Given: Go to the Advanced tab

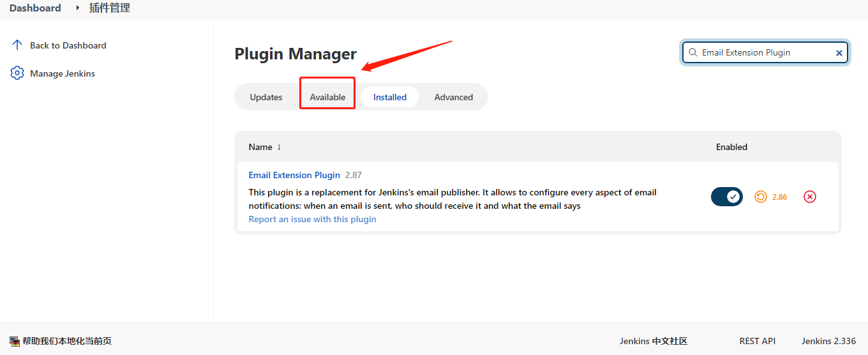Looking at the screenshot, I should (453, 97).
